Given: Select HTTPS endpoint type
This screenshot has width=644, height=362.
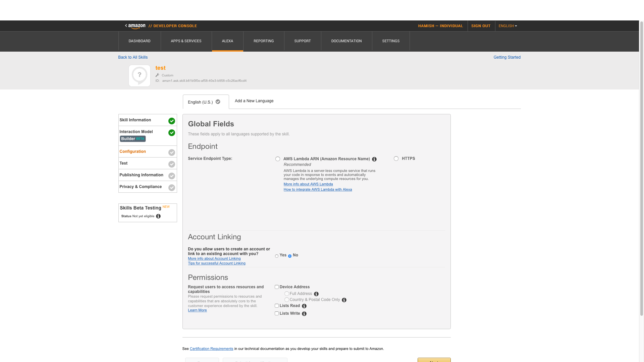Looking at the screenshot, I should coord(396,159).
